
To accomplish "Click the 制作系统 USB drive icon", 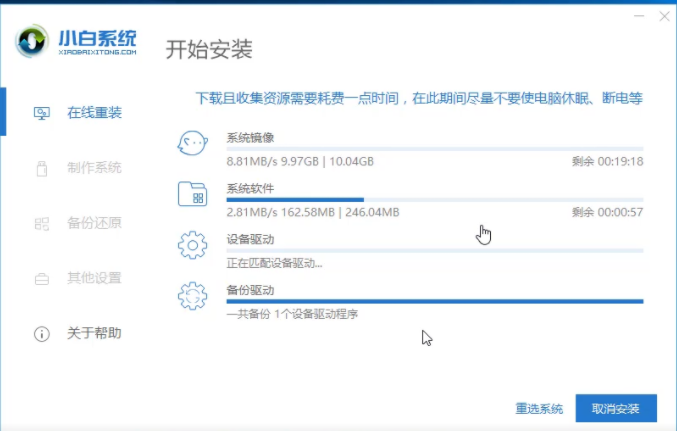I will pos(42,168).
